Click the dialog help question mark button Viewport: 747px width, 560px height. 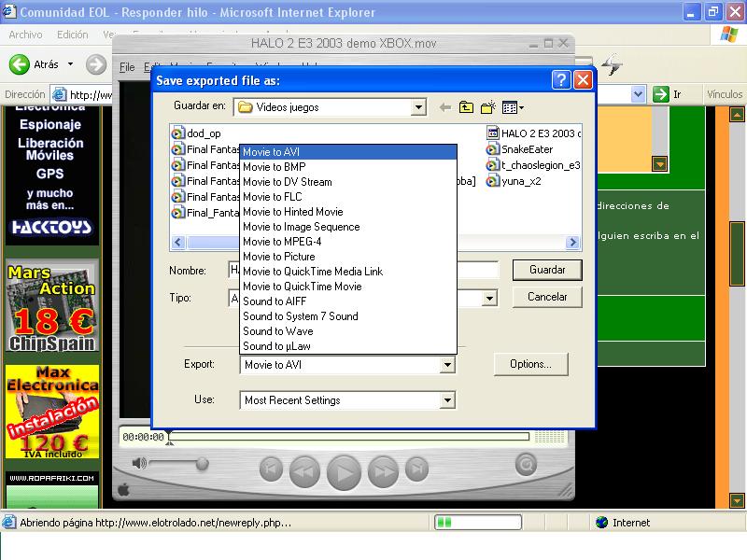pos(561,80)
